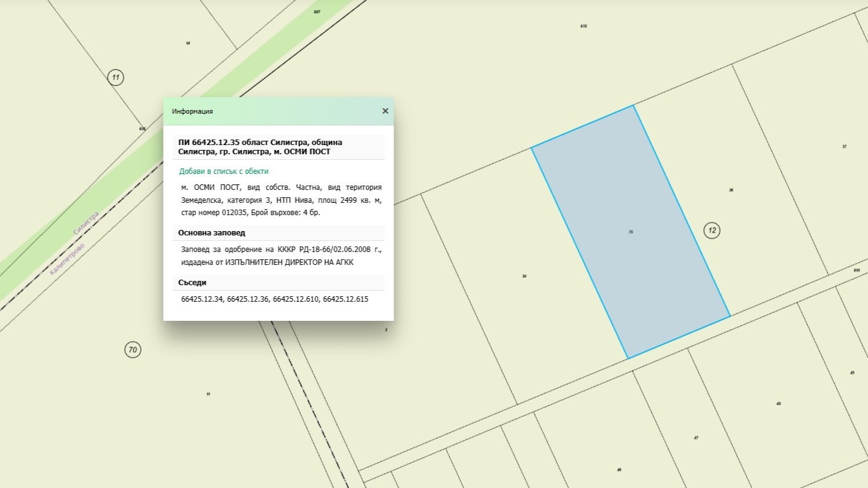The image size is (868, 488).
Task: Click parcel label 46
Action: point(619,470)
